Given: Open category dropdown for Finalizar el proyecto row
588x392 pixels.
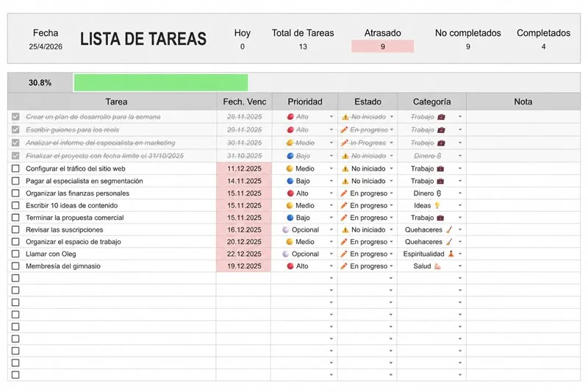Looking at the screenshot, I should tap(460, 156).
